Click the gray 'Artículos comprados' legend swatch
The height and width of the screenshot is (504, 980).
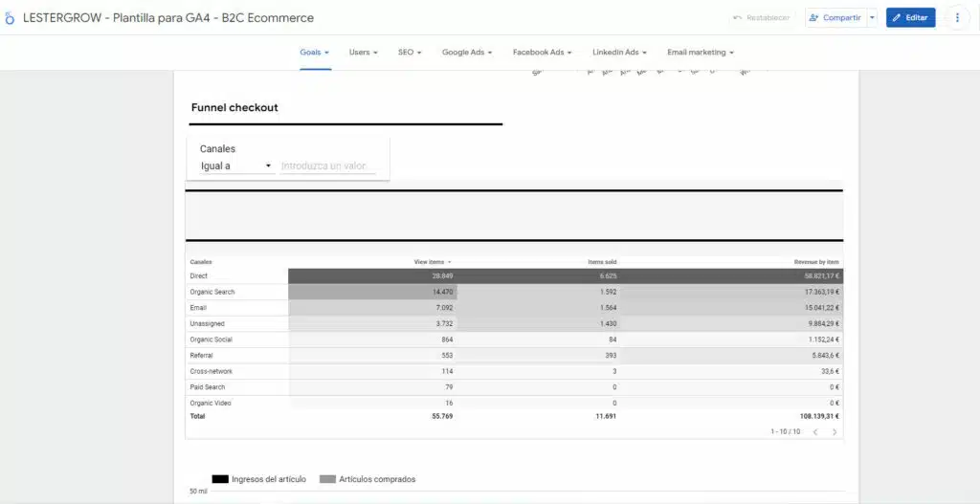pyautogui.click(x=327, y=480)
